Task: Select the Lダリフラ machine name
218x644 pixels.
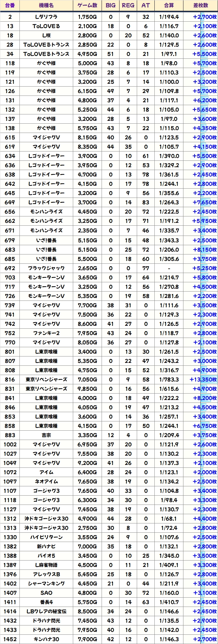Action: pyautogui.click(x=46, y=17)
